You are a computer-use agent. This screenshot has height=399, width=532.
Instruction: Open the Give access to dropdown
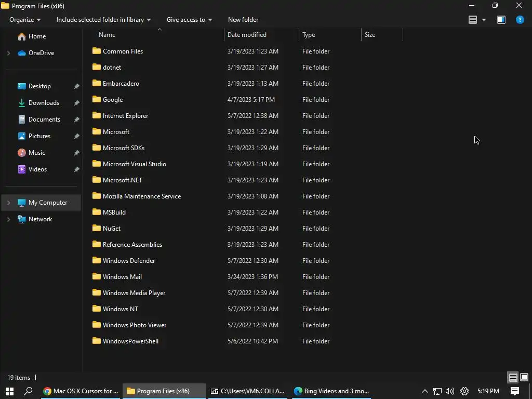click(189, 20)
